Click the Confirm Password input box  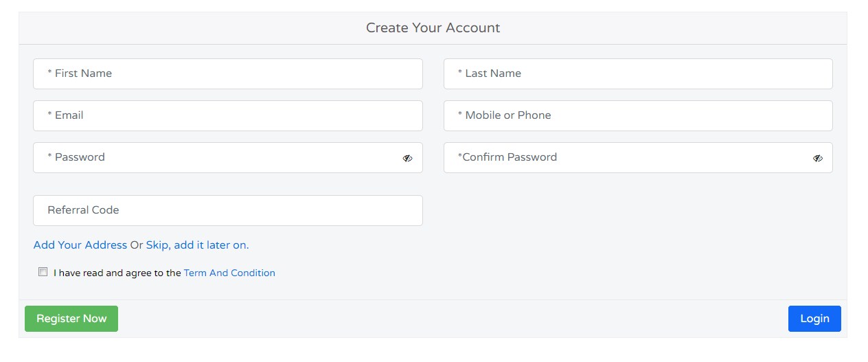point(626,157)
